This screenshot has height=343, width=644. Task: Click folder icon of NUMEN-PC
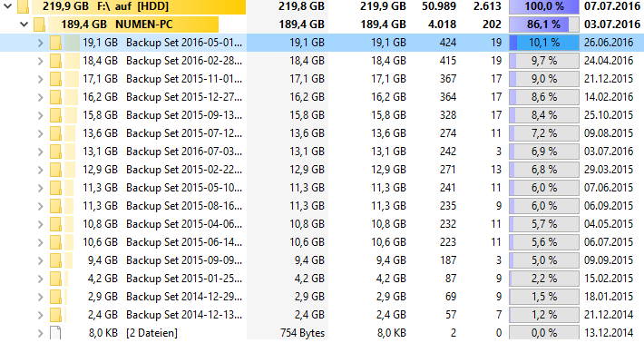click(x=39, y=24)
